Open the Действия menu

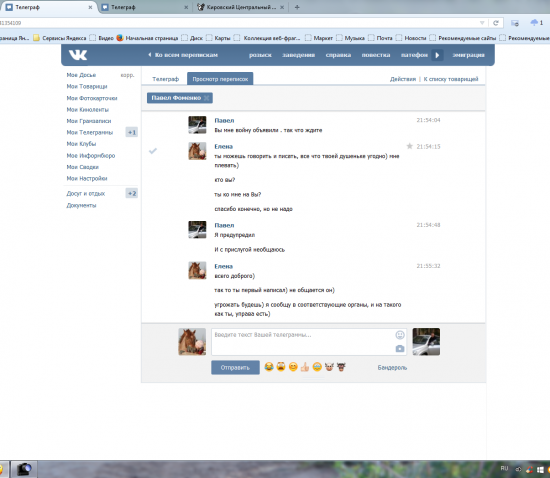click(403, 79)
